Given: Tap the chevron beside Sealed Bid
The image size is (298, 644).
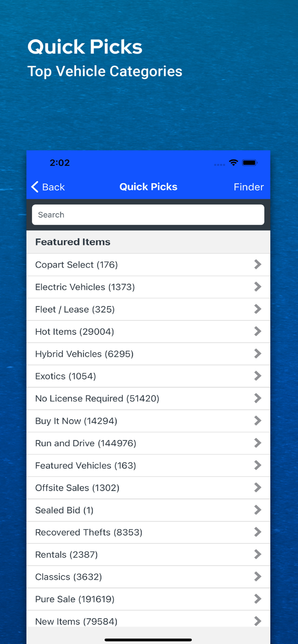Looking at the screenshot, I should coord(258,510).
